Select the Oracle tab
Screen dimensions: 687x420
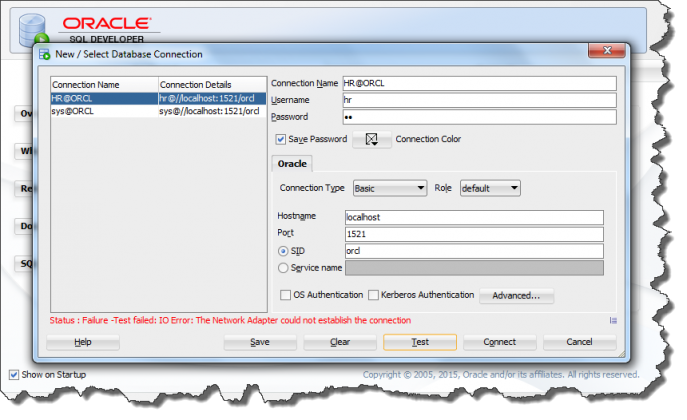pyautogui.click(x=292, y=163)
